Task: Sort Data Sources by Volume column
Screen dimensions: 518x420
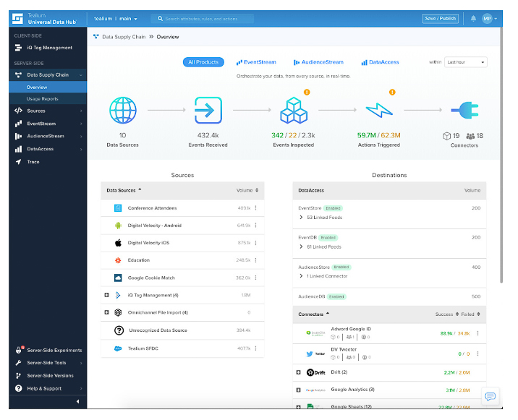Action: click(x=247, y=190)
